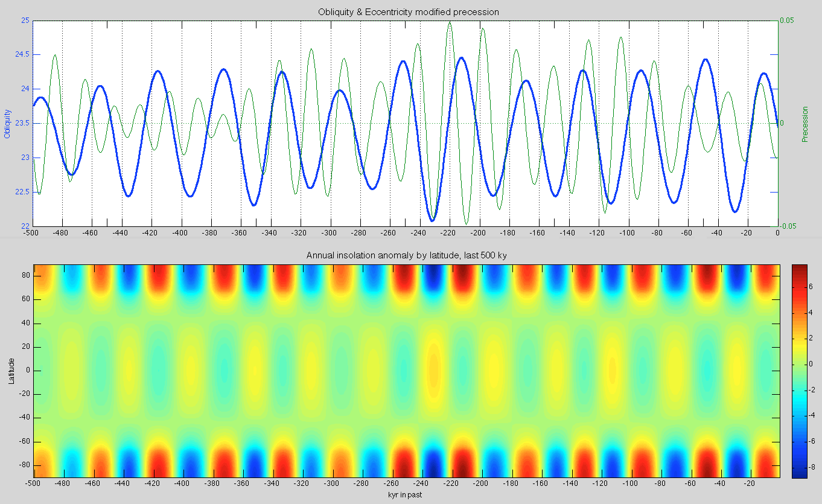
Task: Click the green precession peak near -220 kyr
Action: [450, 24]
